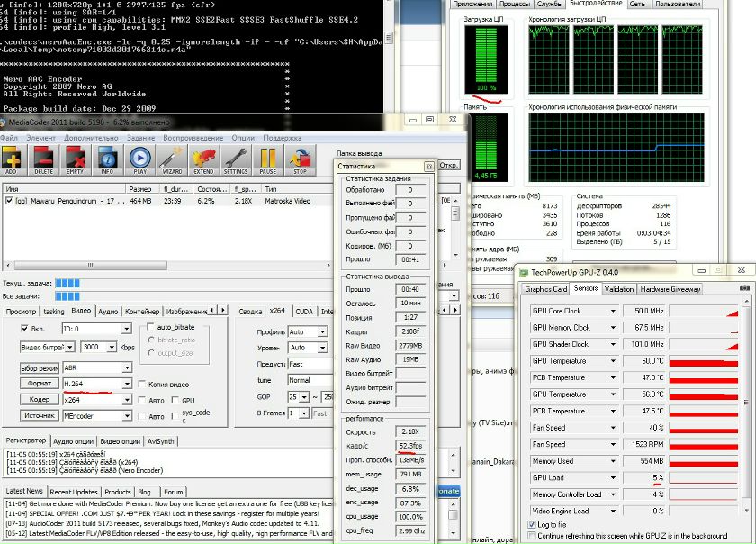This screenshot has width=756, height=544.
Task: Uncheck the Mawaru_Penguindrum file checkbox
Action: [9, 202]
